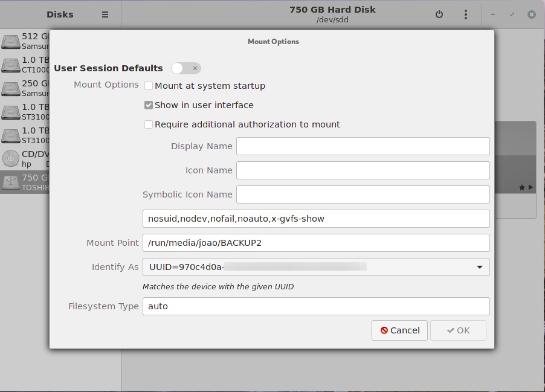Minimize the Disks window
This screenshot has height=392, width=545.
[x=493, y=14]
